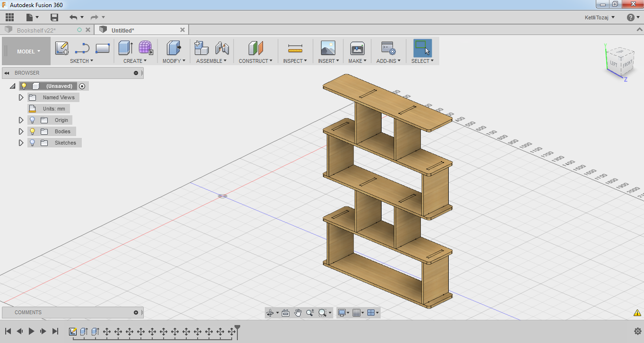This screenshot has height=343, width=644.
Task: Select the Press Pull tool
Action: tap(174, 48)
